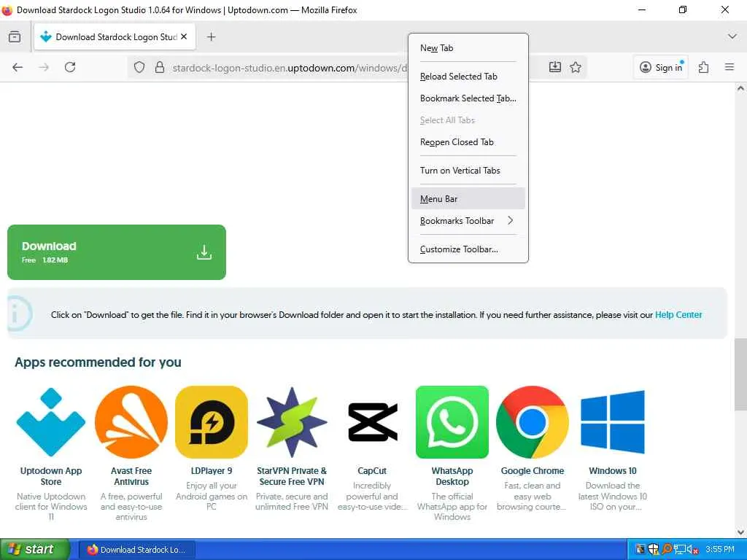This screenshot has height=560, width=747.
Task: Sign in to Firefox account
Action: click(661, 67)
